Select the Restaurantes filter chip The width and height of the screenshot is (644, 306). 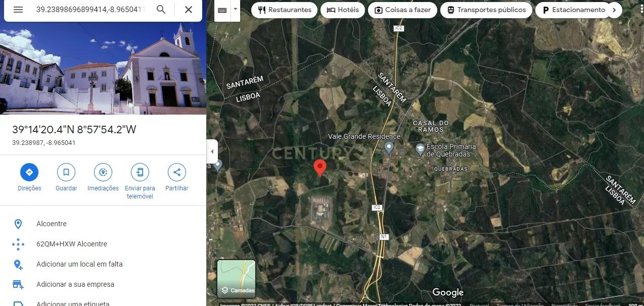click(285, 10)
